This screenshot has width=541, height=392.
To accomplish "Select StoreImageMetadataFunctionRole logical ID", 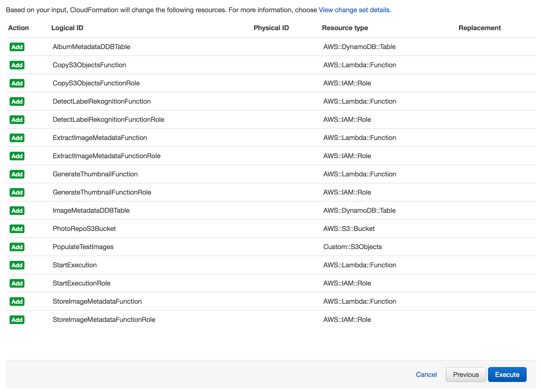I will [x=104, y=319].
